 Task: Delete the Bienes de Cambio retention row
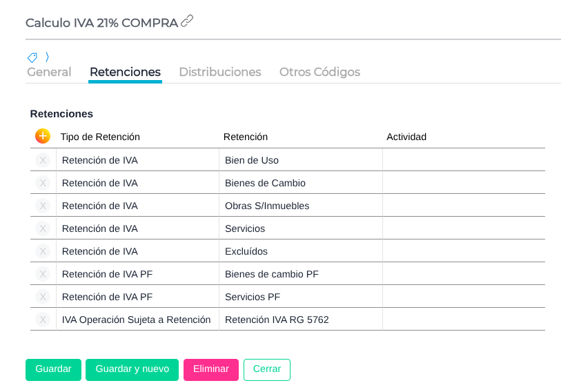[43, 183]
